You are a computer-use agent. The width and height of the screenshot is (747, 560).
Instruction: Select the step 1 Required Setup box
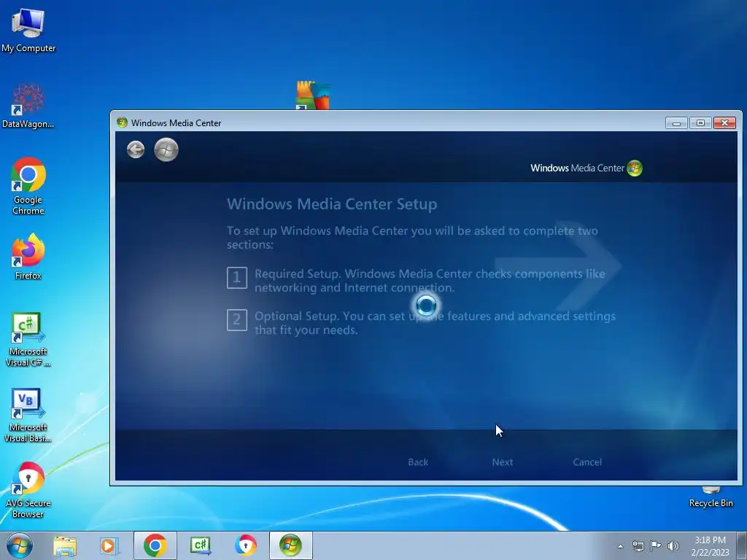237,278
